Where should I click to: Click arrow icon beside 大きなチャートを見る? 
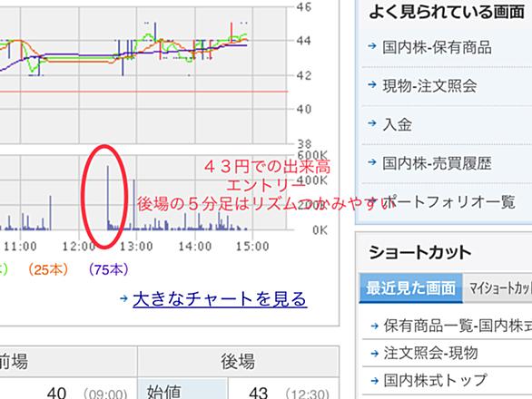(123, 298)
